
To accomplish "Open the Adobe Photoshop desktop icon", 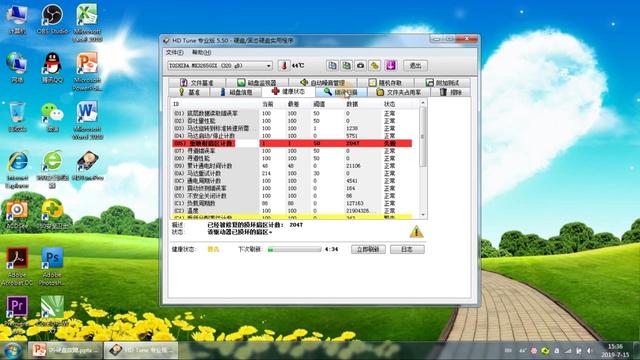I will click(x=52, y=266).
